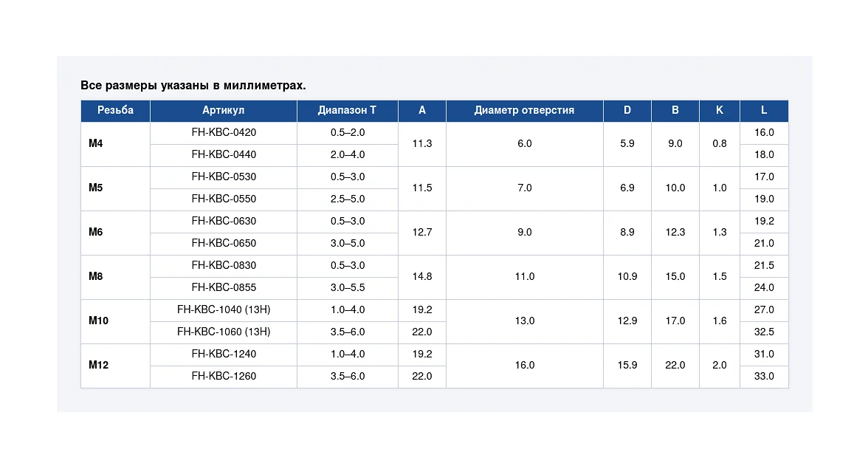Click article FH-KBC-1040 (13H)
The image size is (868, 469).
pyautogui.click(x=224, y=309)
